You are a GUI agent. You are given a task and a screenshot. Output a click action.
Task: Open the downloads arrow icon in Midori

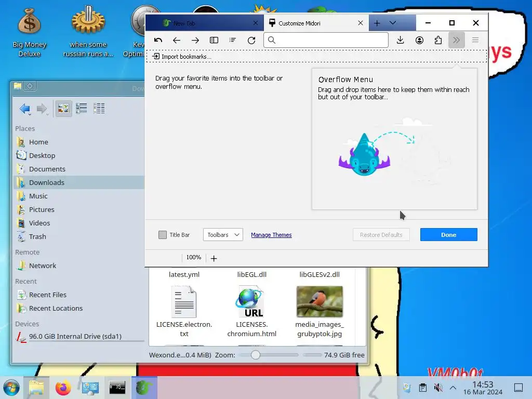pyautogui.click(x=401, y=41)
